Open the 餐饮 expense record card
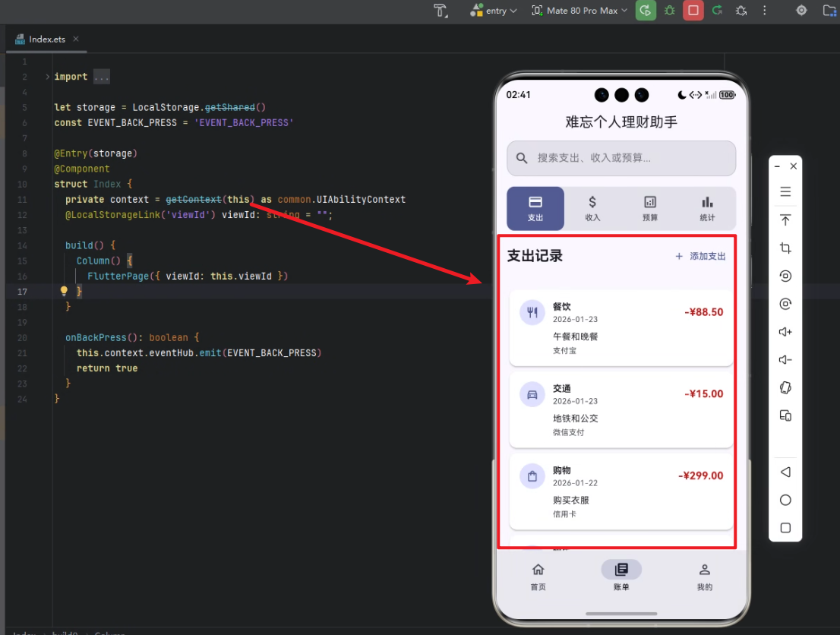This screenshot has width=840, height=635. point(621,328)
